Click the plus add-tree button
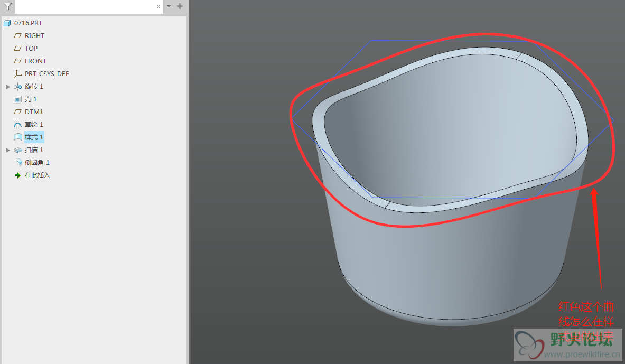625x364 pixels. click(x=180, y=6)
